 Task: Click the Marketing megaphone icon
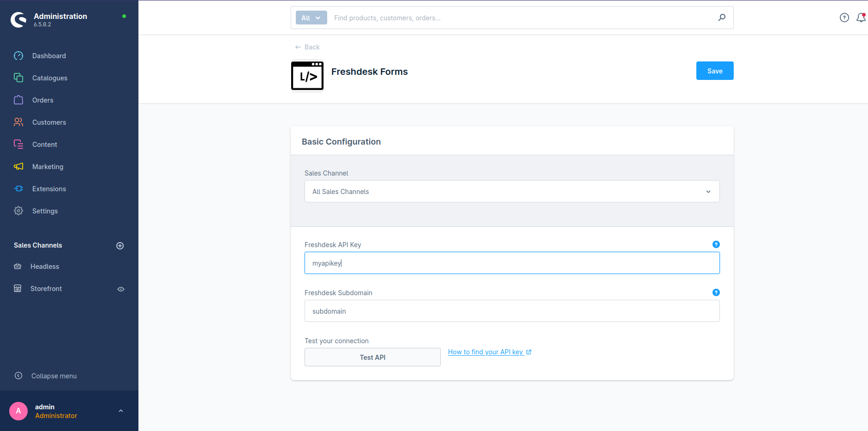tap(18, 167)
